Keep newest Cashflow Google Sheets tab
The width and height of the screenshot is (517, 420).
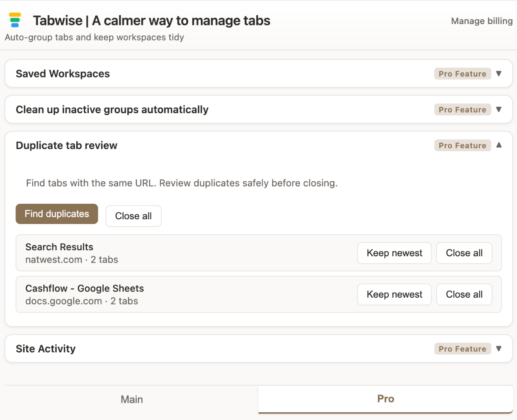(x=394, y=295)
